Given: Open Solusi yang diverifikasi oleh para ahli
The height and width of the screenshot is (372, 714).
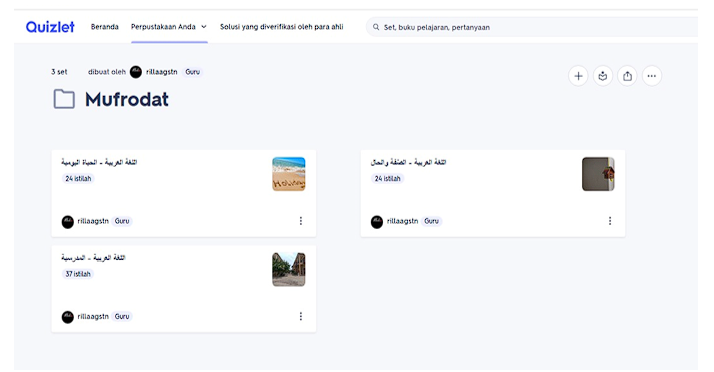Looking at the screenshot, I should [281, 27].
